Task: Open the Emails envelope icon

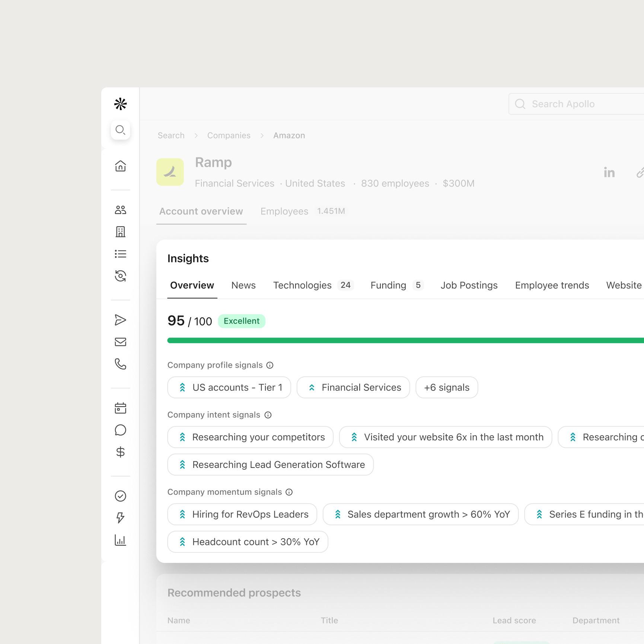Action: (x=120, y=342)
